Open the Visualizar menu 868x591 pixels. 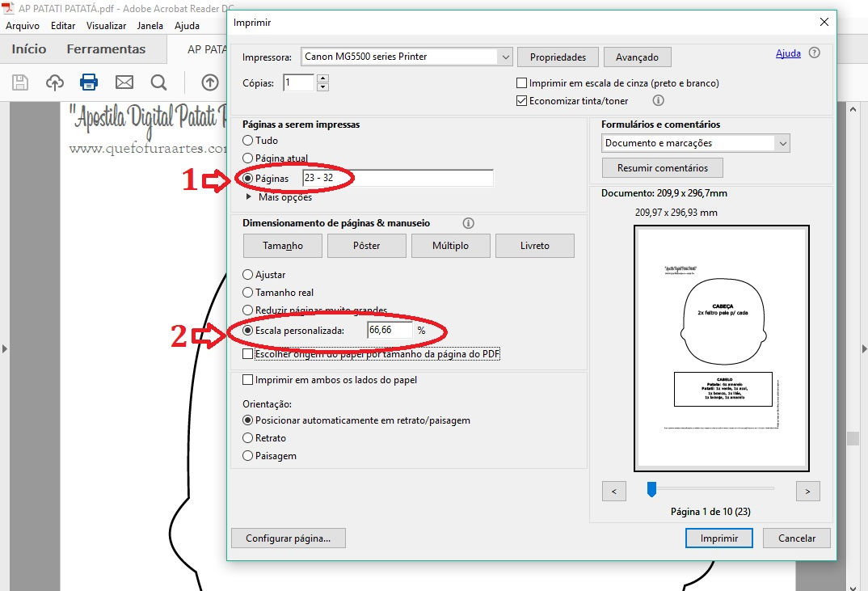[106, 26]
